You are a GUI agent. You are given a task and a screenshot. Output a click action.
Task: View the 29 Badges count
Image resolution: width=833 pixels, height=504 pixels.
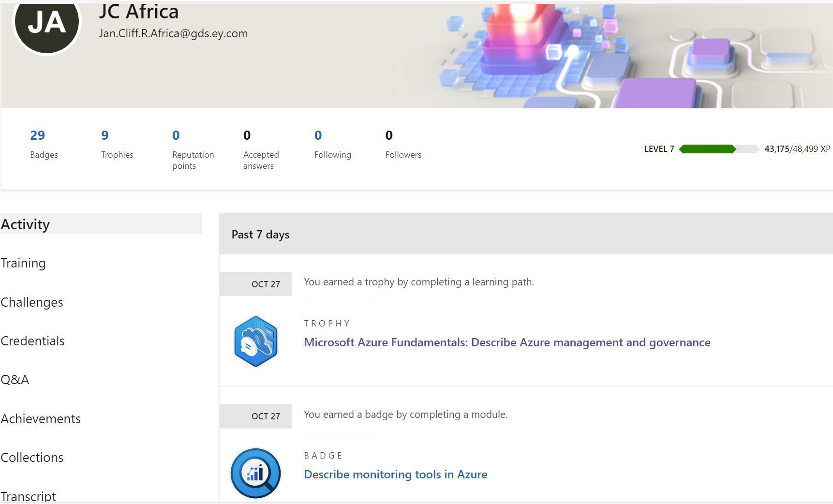(44, 144)
